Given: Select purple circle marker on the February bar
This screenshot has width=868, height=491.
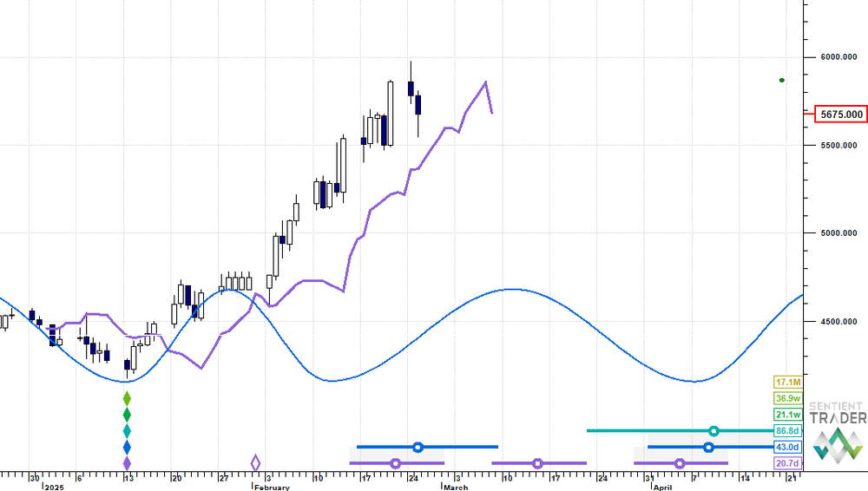Looking at the screenshot, I should tap(395, 463).
